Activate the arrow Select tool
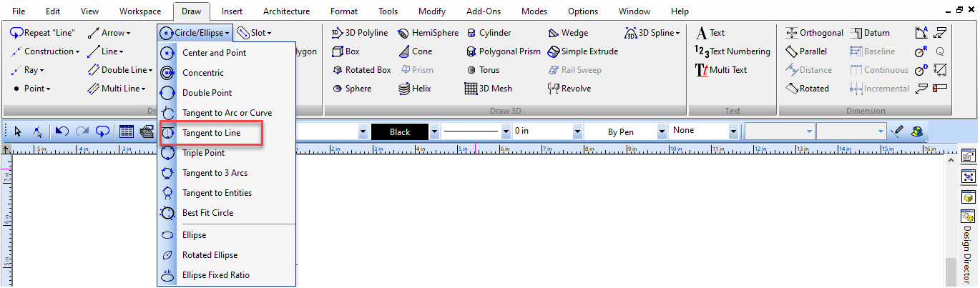The width and height of the screenshot is (980, 288). pos(18,131)
